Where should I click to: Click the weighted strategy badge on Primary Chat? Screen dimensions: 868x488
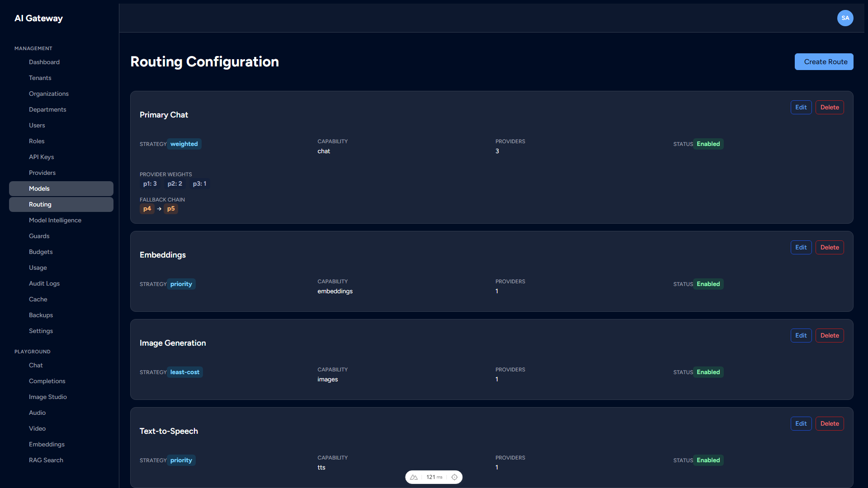click(184, 144)
